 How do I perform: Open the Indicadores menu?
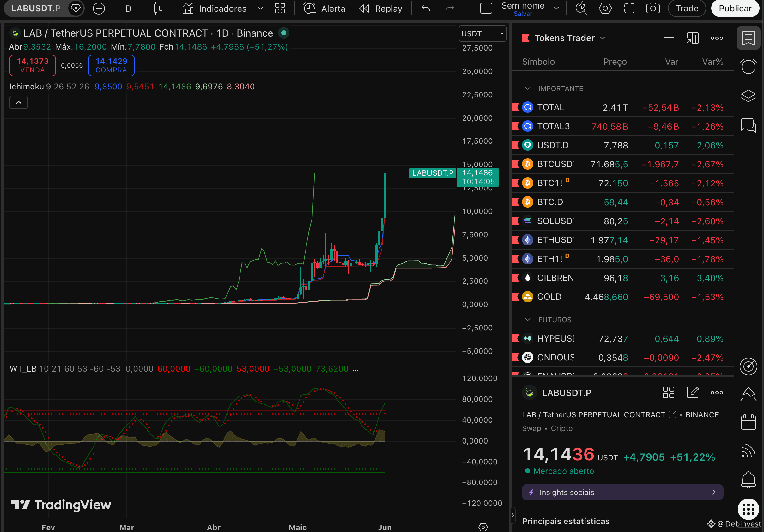pyautogui.click(x=222, y=8)
